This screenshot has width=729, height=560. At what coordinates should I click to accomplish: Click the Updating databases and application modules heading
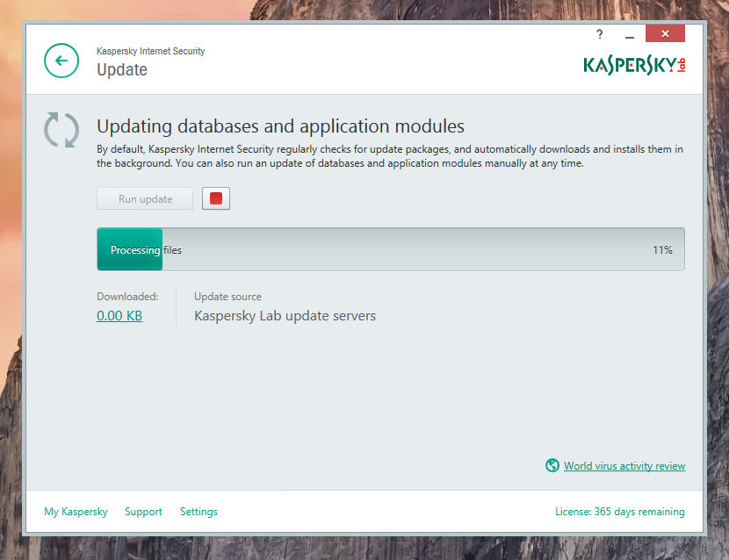point(280,126)
